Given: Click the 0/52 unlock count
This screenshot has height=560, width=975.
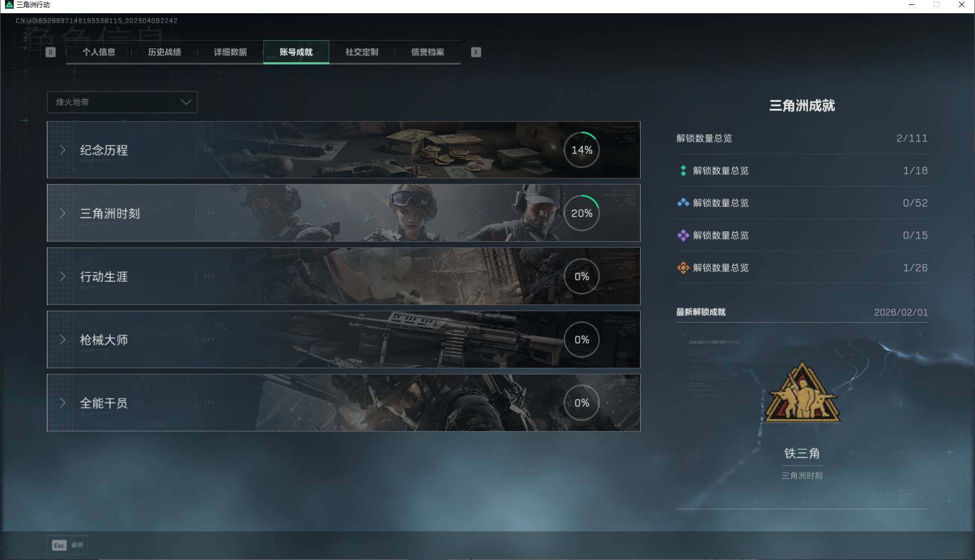Looking at the screenshot, I should [x=915, y=203].
